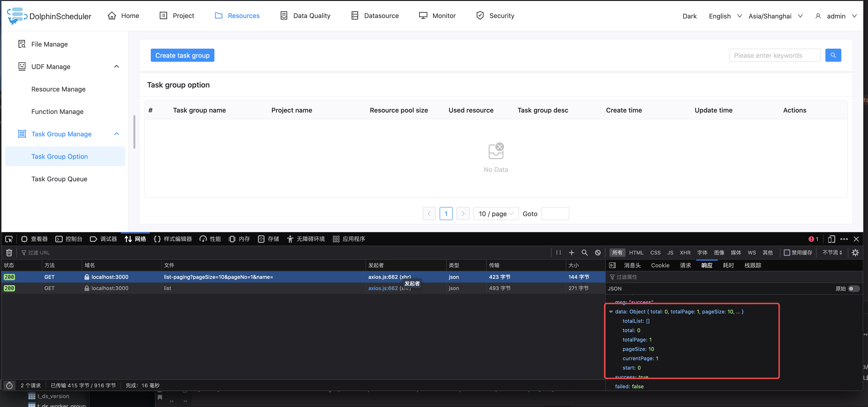
Task: Toggle the 原始 raw JSON switch
Action: click(853, 288)
